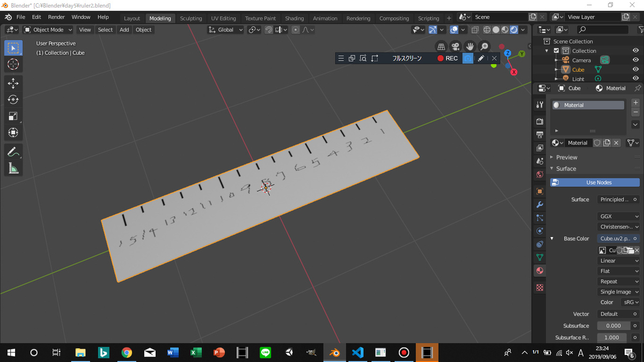This screenshot has height=362, width=644.
Task: Switch to wireframe viewport shading
Action: (x=487, y=30)
